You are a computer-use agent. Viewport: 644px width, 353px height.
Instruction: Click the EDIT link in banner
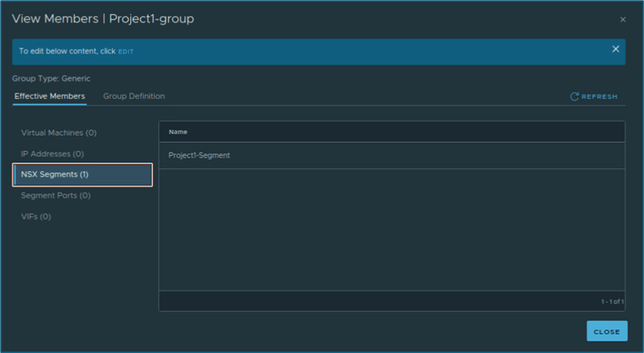pos(126,52)
